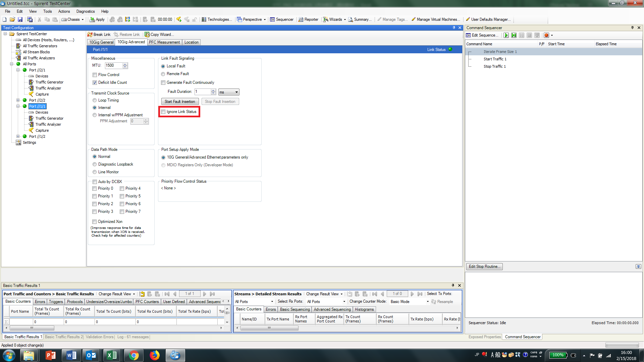The image size is (644, 362).
Task: Open Change Result View in Streams pane
Action: coord(324,294)
